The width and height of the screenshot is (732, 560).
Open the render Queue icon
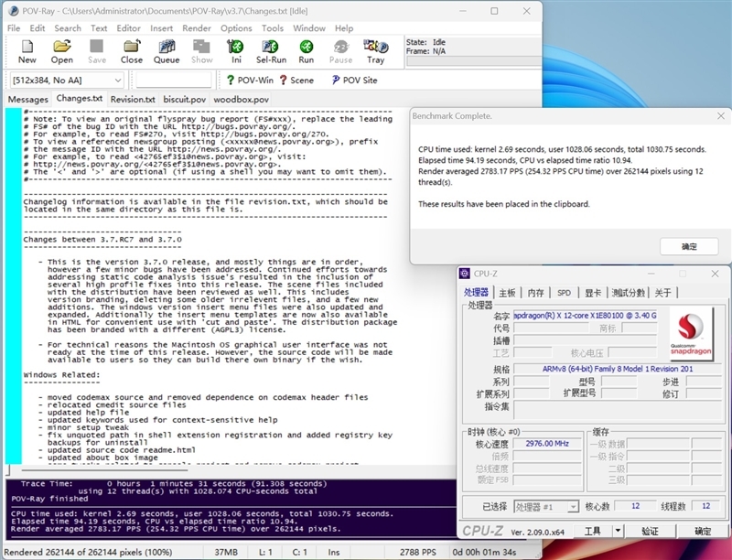point(167,51)
